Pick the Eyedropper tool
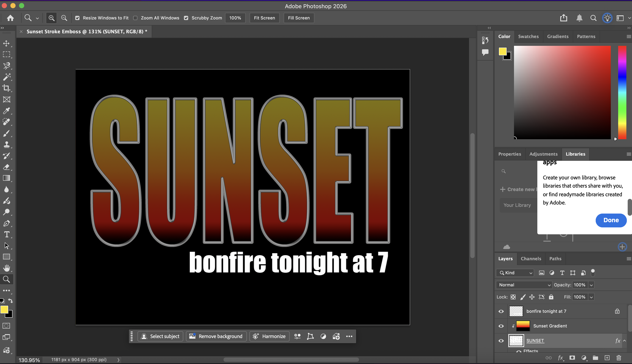This screenshot has height=364, width=632. (7, 111)
